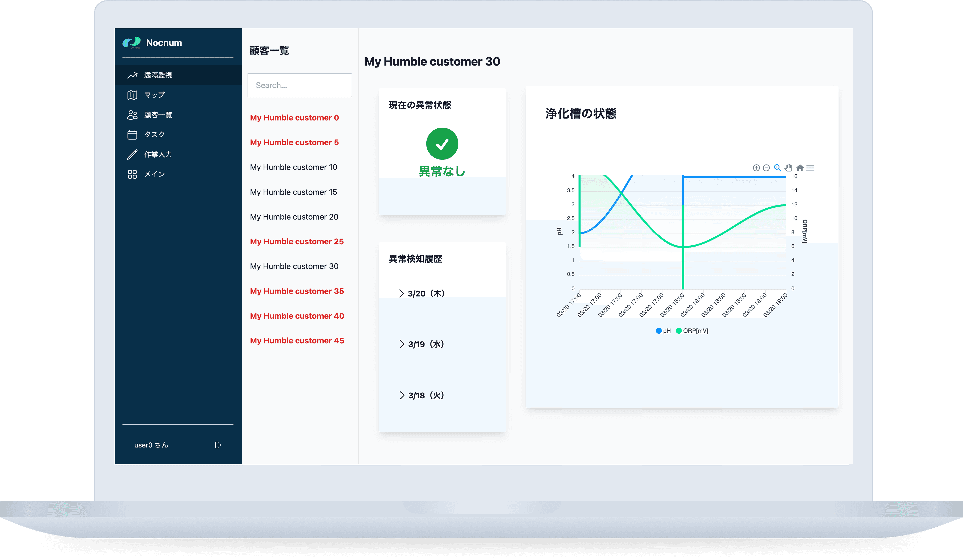963x560 pixels.
Task: Click the 浄化槽の状態 chart heading
Action: coord(581,114)
